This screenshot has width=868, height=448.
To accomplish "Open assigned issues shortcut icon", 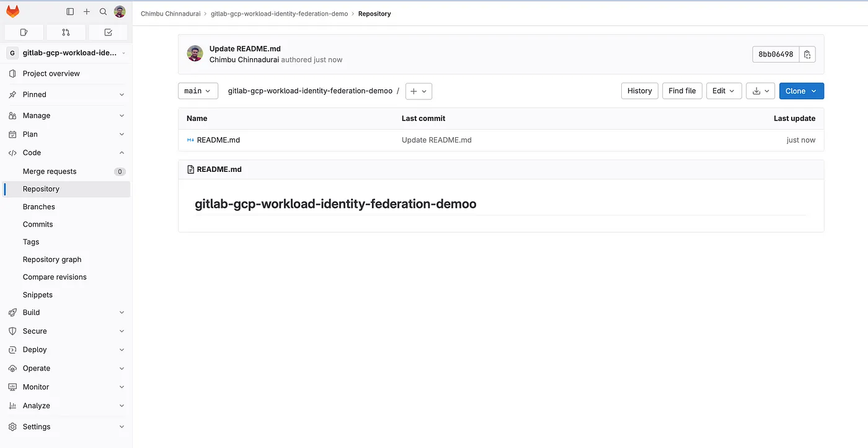I will coord(24,32).
